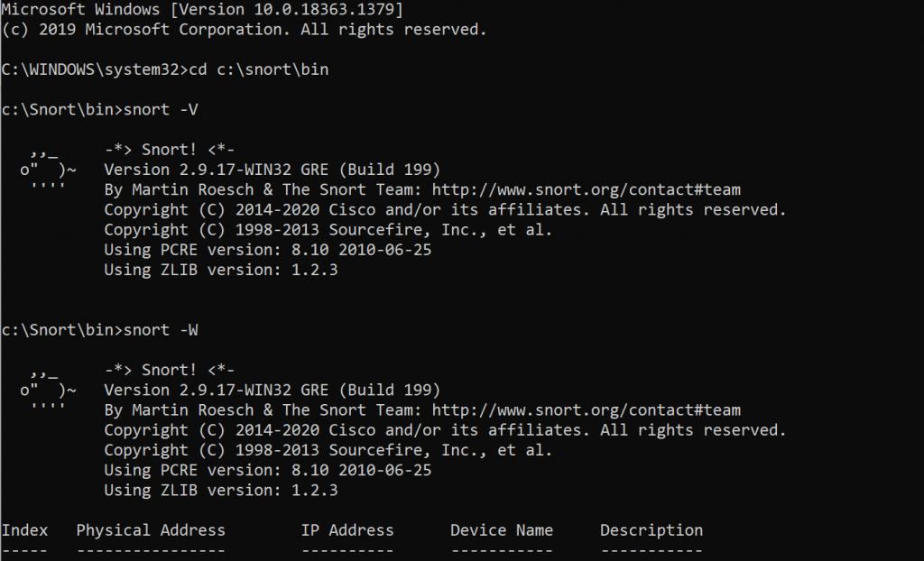Click the "Snort!" title in the first banner
Image resolution: width=924 pixels, height=561 pixels.
coord(169,150)
